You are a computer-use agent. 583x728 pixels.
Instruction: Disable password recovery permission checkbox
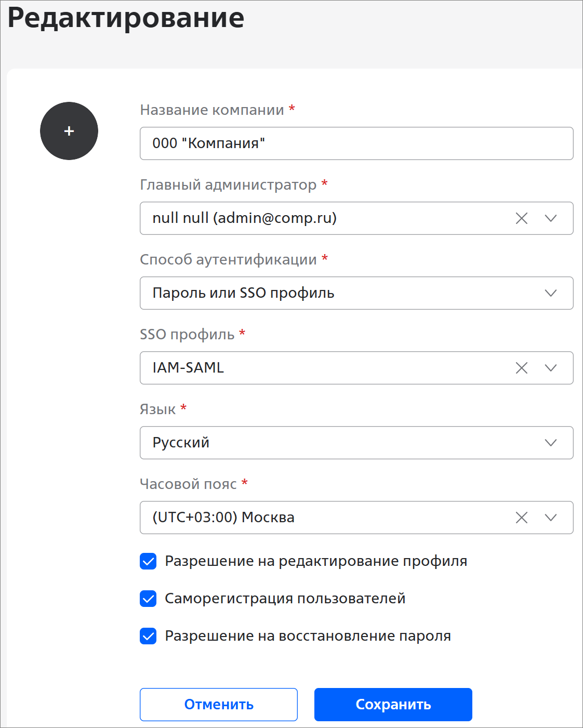(x=148, y=636)
